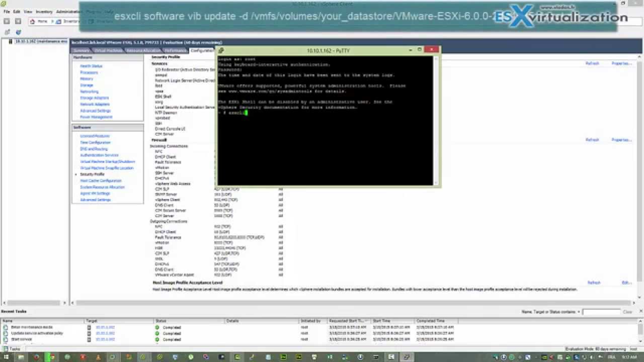This screenshot has width=644, height=362.
Task: Click inside the PuTTY terminal window
Action: (x=325, y=120)
